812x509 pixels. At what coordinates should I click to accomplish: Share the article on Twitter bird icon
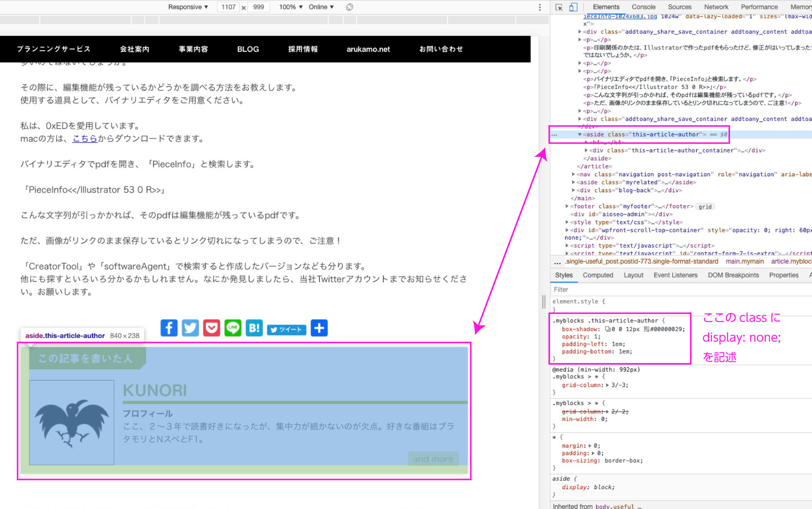click(190, 328)
